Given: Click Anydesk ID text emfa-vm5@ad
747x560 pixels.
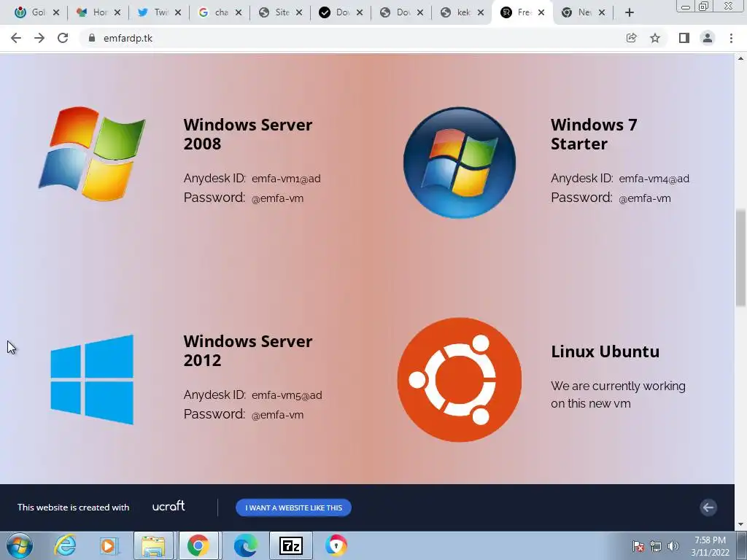Looking at the screenshot, I should pos(287,395).
